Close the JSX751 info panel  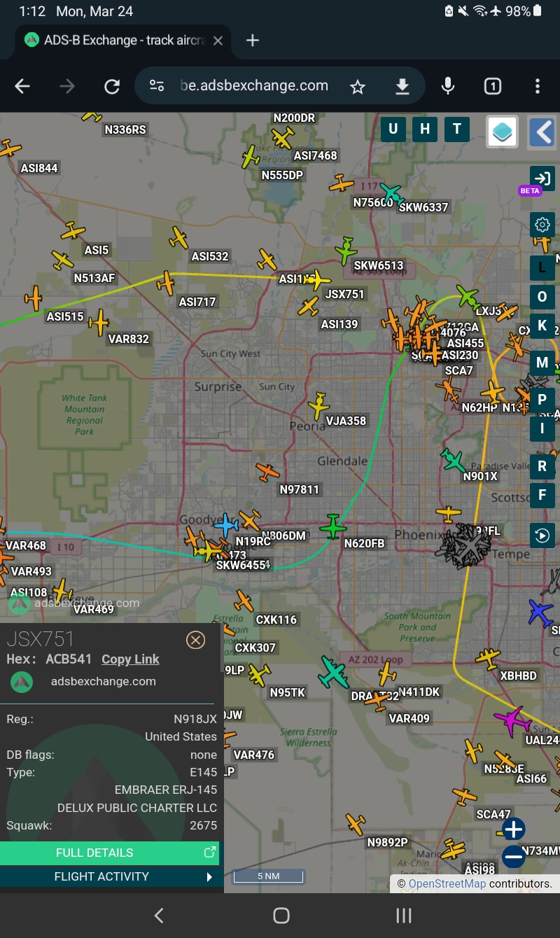pyautogui.click(x=195, y=640)
